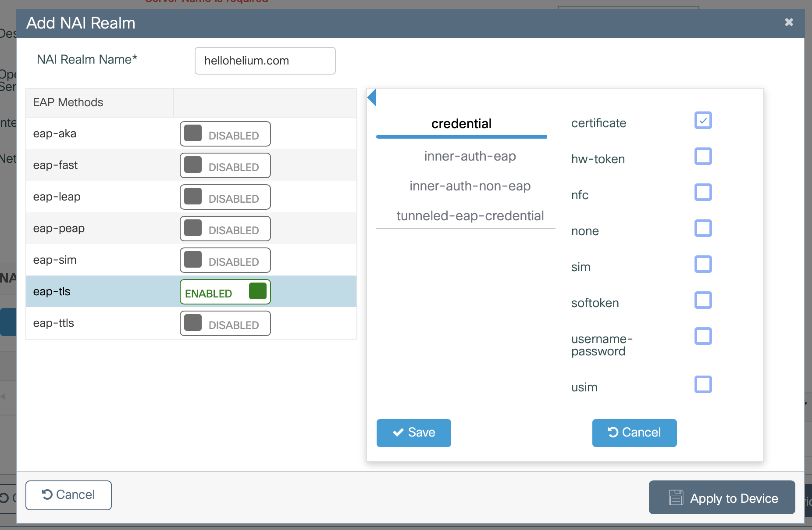Collapse the credential panel using blue arrow
This screenshot has height=530, width=812.
click(372, 97)
